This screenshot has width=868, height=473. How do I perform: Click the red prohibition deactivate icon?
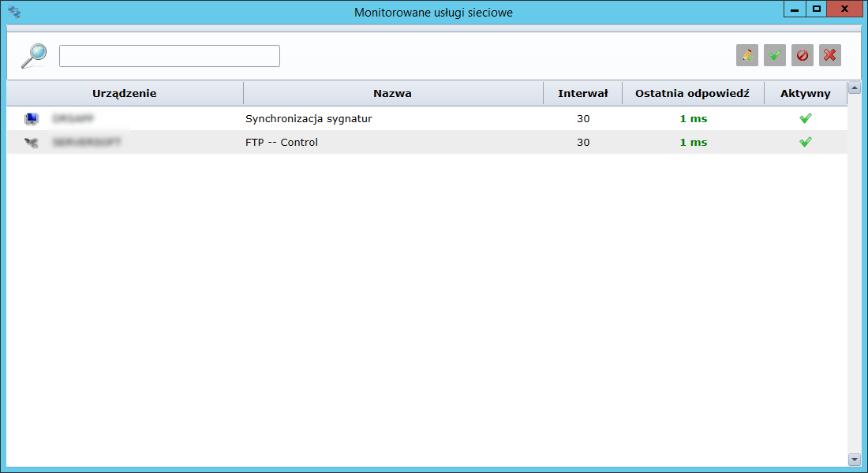coord(803,55)
